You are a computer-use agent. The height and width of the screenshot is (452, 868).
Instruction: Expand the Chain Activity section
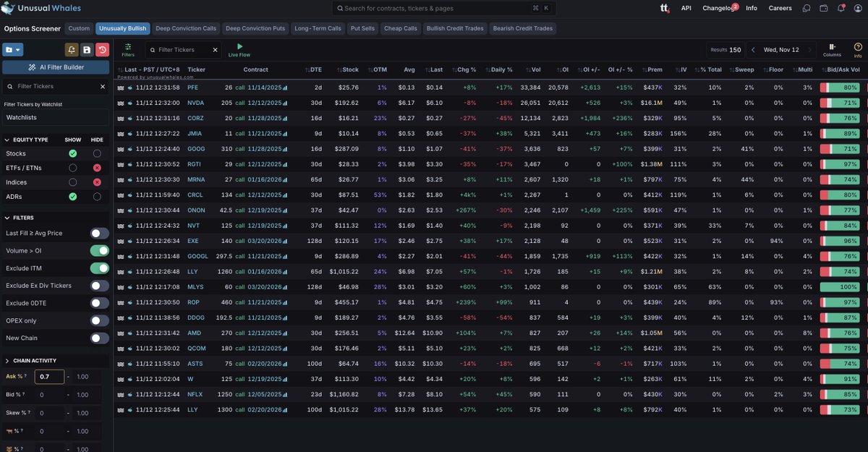click(x=7, y=360)
